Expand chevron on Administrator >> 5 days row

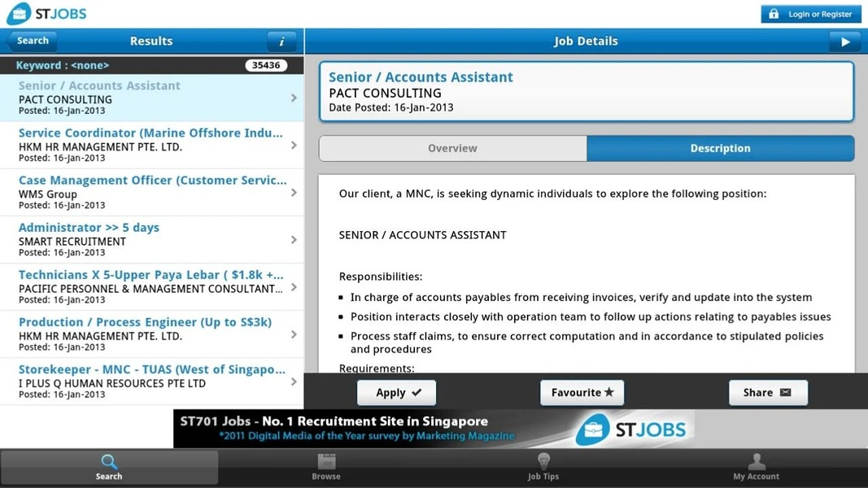point(294,240)
